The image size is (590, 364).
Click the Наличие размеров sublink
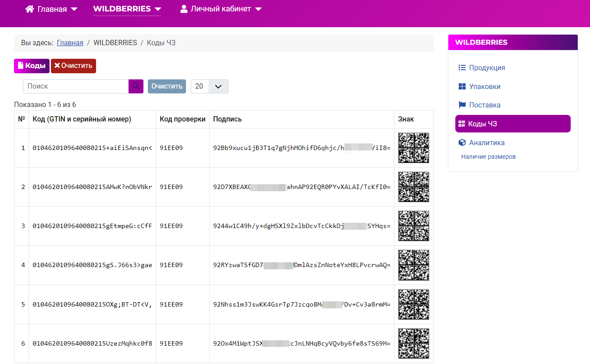[488, 157]
